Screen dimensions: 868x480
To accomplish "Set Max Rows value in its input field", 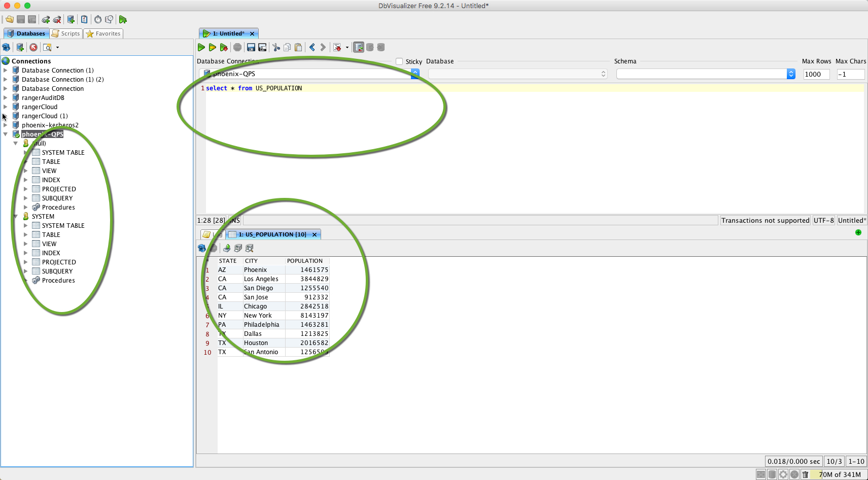I will (816, 74).
